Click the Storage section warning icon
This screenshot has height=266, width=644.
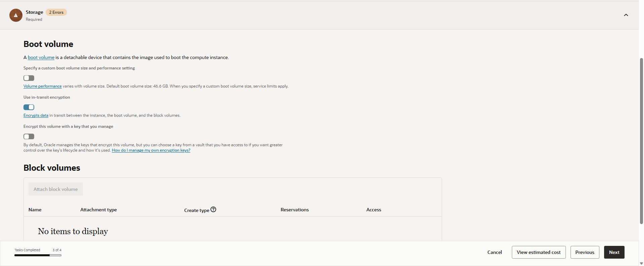(x=16, y=15)
